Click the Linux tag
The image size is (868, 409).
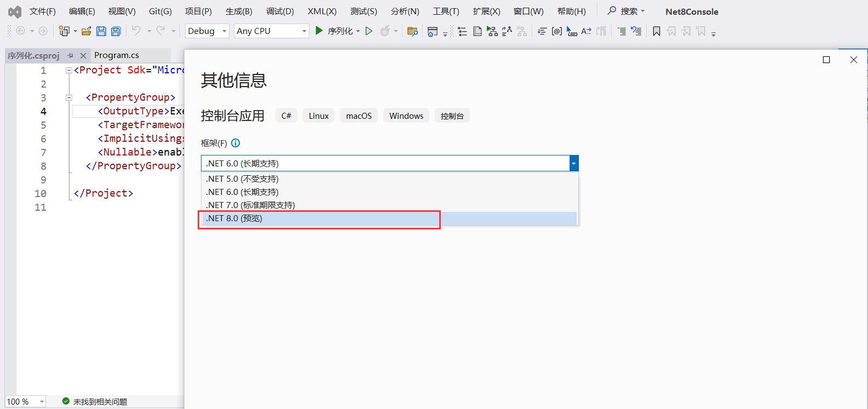[319, 116]
